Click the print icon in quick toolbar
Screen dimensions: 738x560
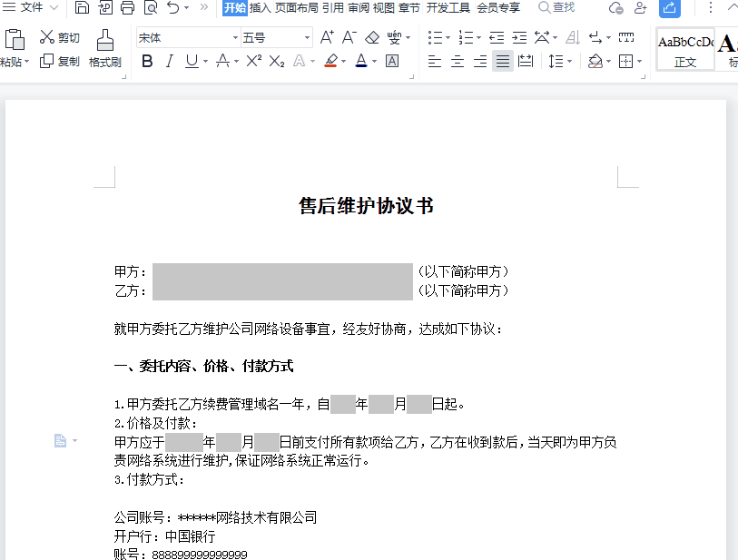point(128,7)
